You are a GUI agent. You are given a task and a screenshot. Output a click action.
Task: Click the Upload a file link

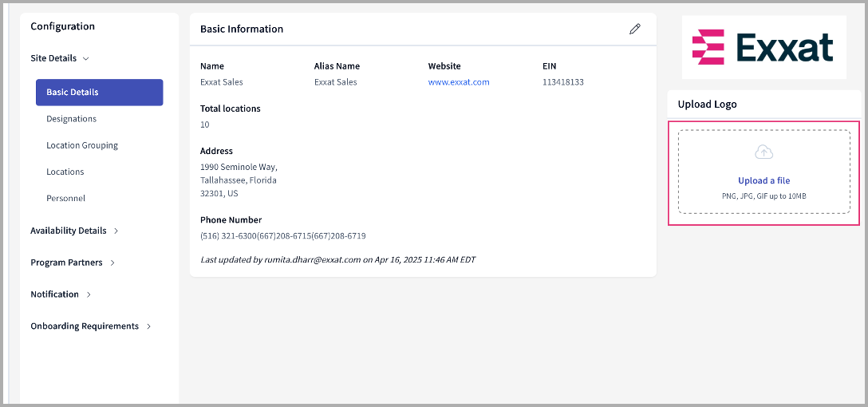763,181
